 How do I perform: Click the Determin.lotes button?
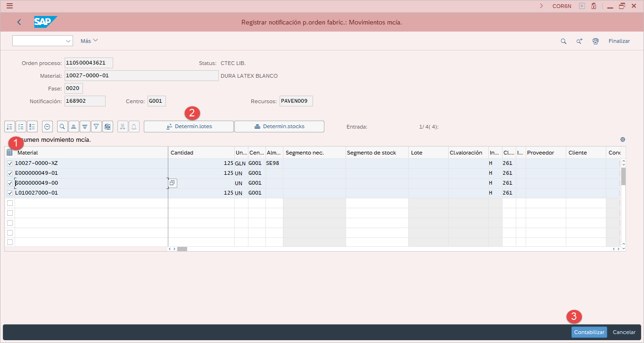pos(189,126)
